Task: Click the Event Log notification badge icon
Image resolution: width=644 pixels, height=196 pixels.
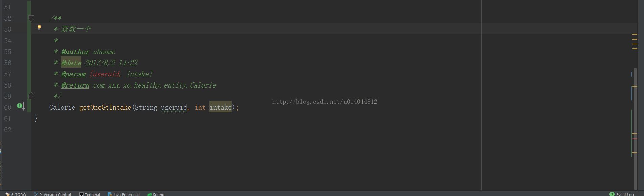Action: tap(612, 194)
